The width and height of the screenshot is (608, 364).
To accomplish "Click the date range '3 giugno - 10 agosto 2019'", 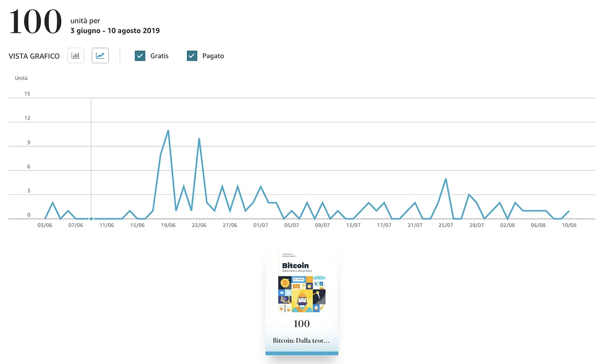I will click(x=116, y=30).
